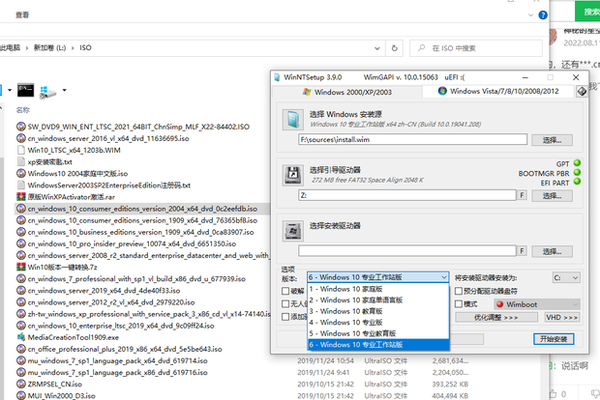
Task: Toggle the 破解 checkbox
Action: tap(285, 291)
